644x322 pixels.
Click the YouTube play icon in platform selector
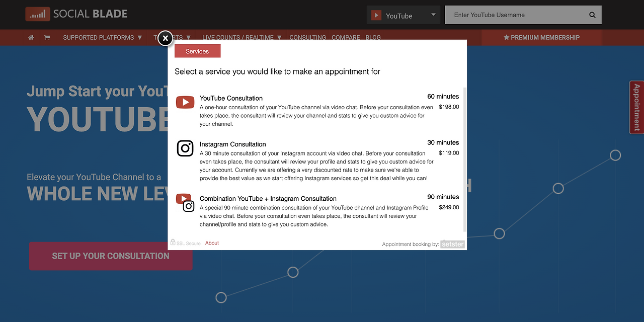click(x=376, y=15)
